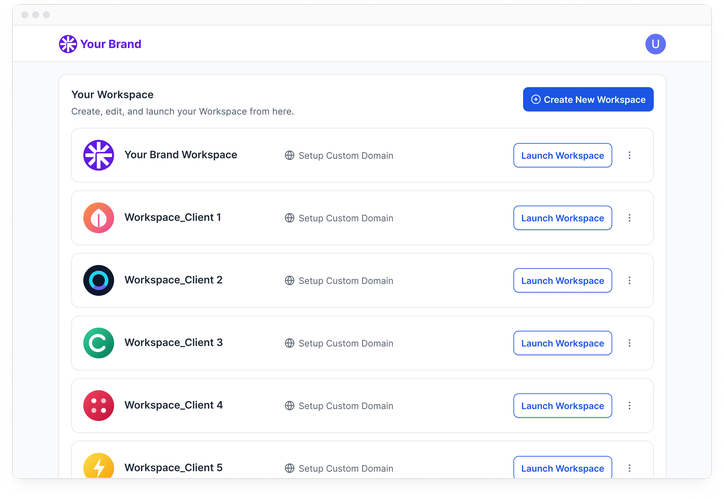The width and height of the screenshot is (724, 499).
Task: Click Create New Workspace button
Action: coord(588,99)
